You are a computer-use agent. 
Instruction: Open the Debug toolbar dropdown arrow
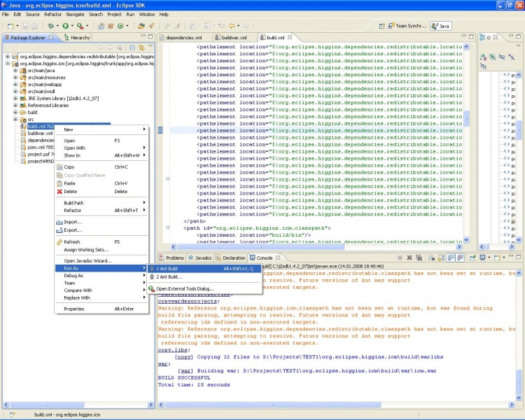pos(57,26)
